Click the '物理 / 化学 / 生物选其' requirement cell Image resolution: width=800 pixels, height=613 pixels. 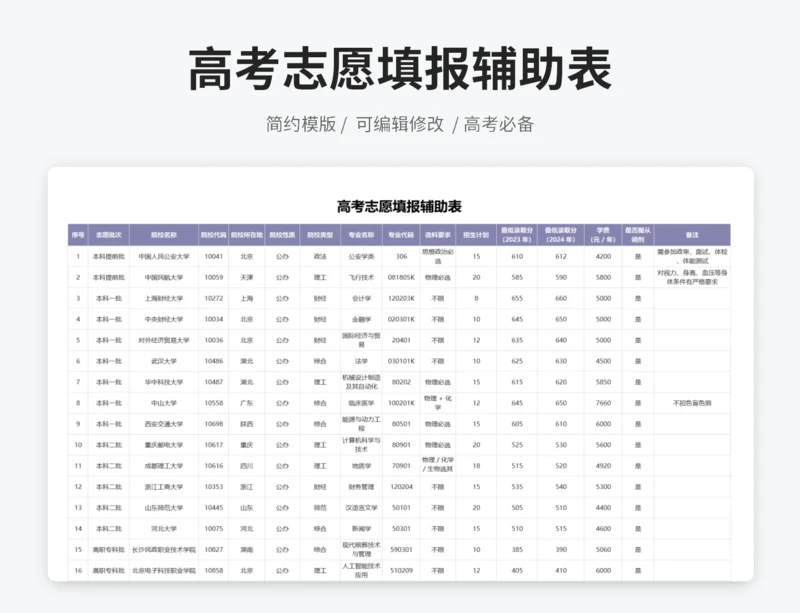(x=438, y=466)
